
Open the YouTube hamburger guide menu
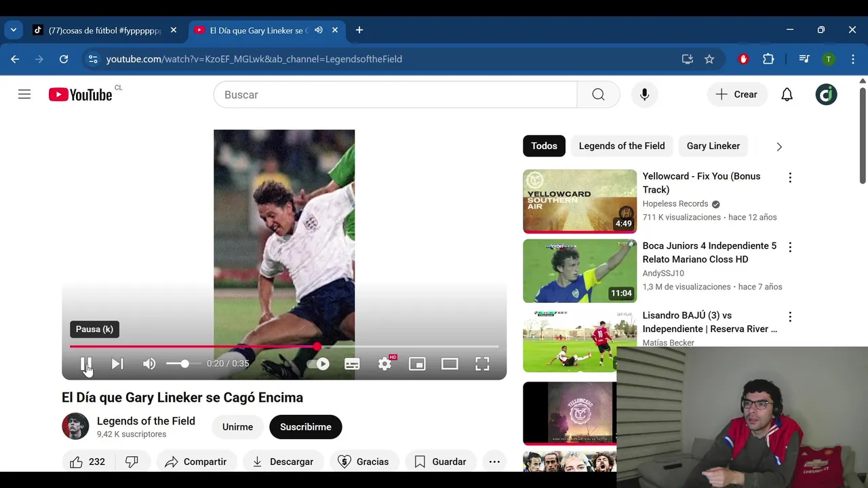(x=24, y=94)
